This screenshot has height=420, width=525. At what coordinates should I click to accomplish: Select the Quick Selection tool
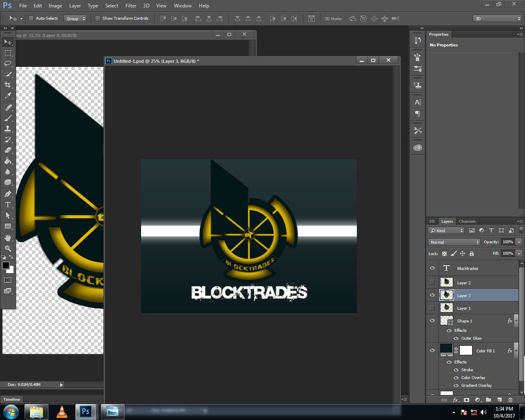pos(8,74)
